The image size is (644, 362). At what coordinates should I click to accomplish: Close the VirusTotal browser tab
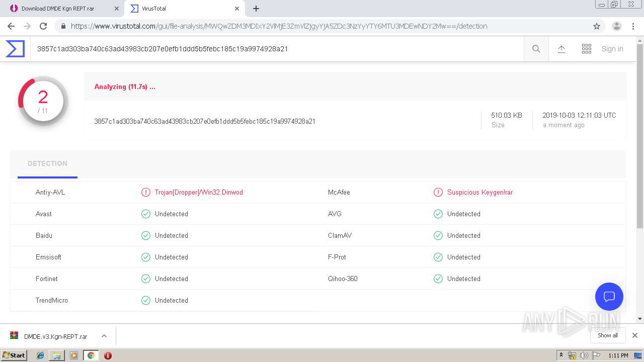click(x=237, y=9)
